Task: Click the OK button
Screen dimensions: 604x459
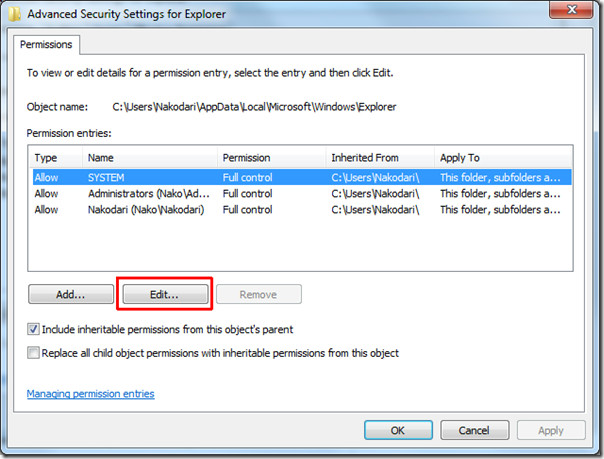Action: pyautogui.click(x=397, y=430)
